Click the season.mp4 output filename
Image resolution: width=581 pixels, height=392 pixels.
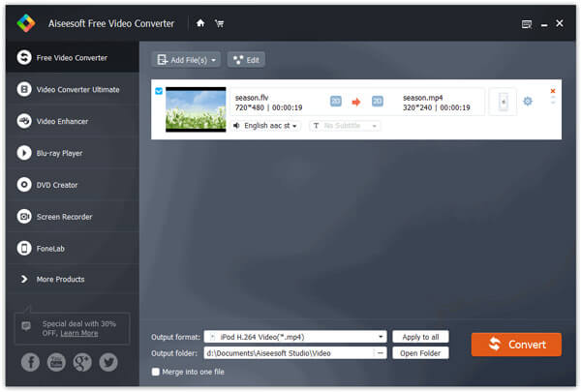tap(423, 98)
